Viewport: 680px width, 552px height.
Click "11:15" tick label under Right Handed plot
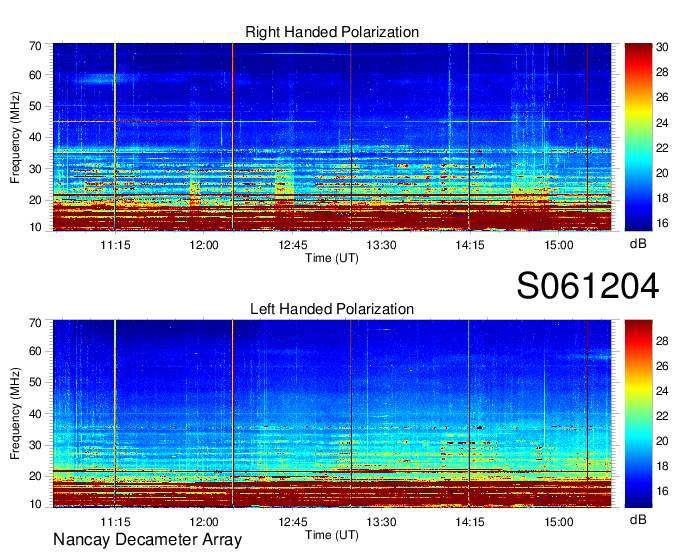click(x=115, y=245)
